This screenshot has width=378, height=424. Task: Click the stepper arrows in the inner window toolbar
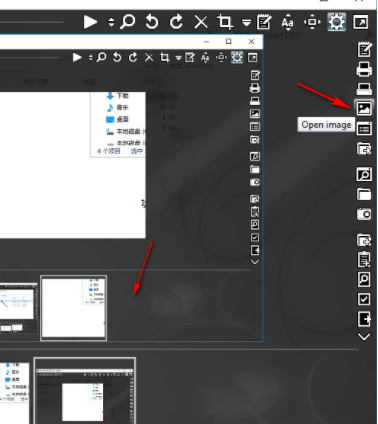point(90,58)
